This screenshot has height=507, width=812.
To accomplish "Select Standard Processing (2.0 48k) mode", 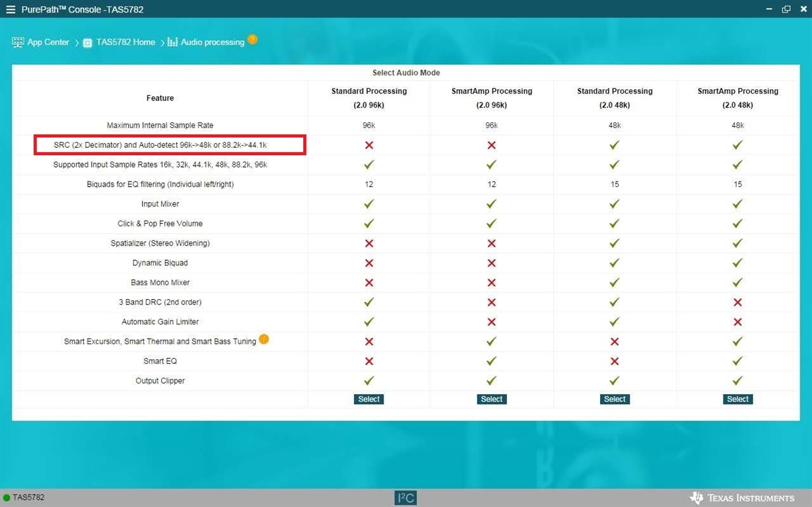I will [615, 399].
